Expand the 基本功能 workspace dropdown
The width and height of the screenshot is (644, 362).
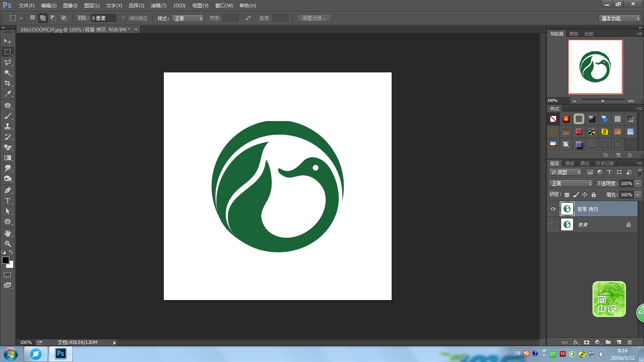coord(619,19)
